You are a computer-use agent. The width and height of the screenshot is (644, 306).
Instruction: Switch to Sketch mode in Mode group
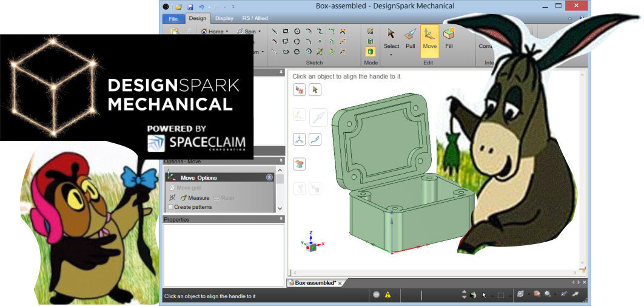[371, 31]
